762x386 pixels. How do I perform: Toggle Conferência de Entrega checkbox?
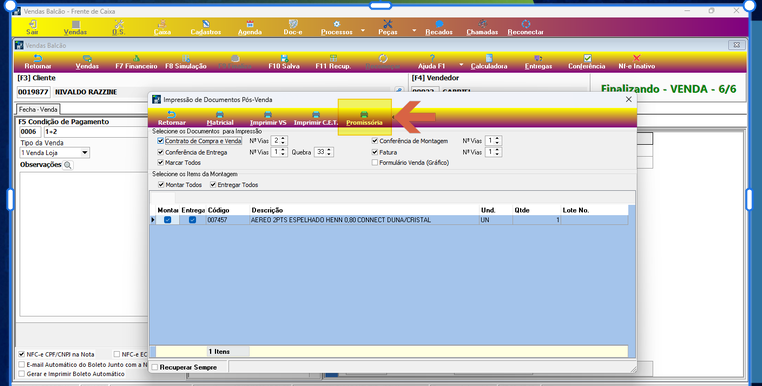pos(160,152)
